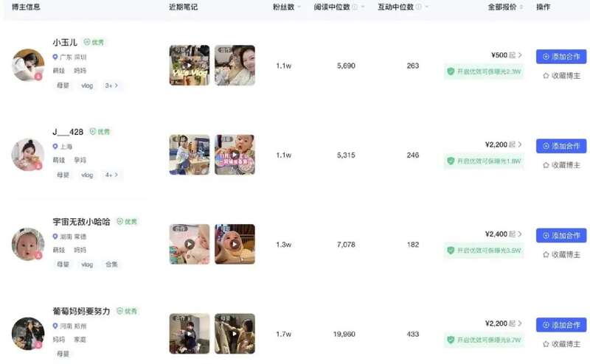The width and height of the screenshot is (590, 364).
Task: Click 添加合作 for 葡萄妈妈要努力
Action: [x=561, y=325]
